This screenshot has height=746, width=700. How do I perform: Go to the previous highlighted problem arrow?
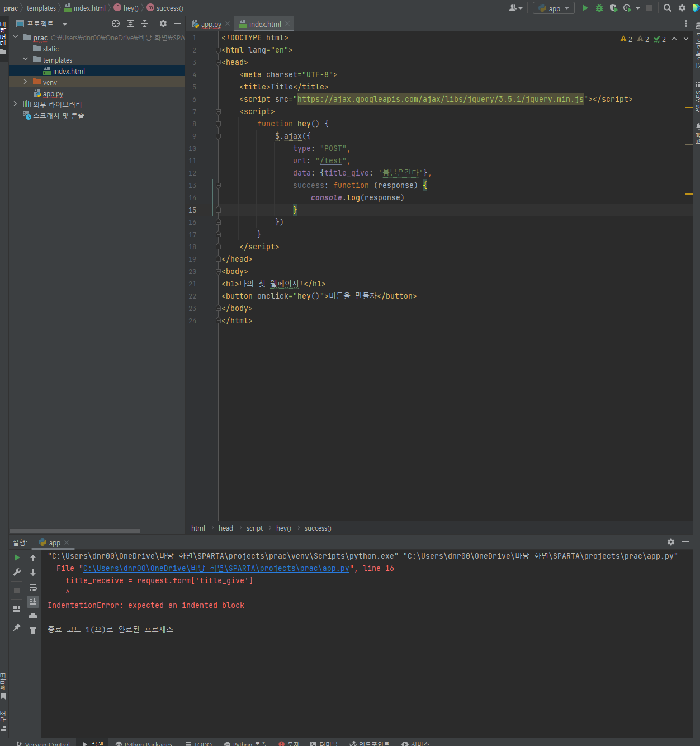[674, 39]
